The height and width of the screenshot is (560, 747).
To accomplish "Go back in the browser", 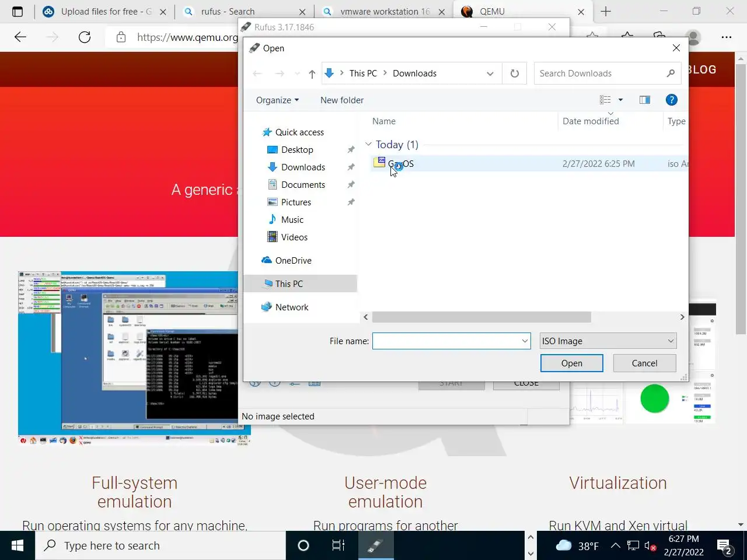I will coord(20,37).
